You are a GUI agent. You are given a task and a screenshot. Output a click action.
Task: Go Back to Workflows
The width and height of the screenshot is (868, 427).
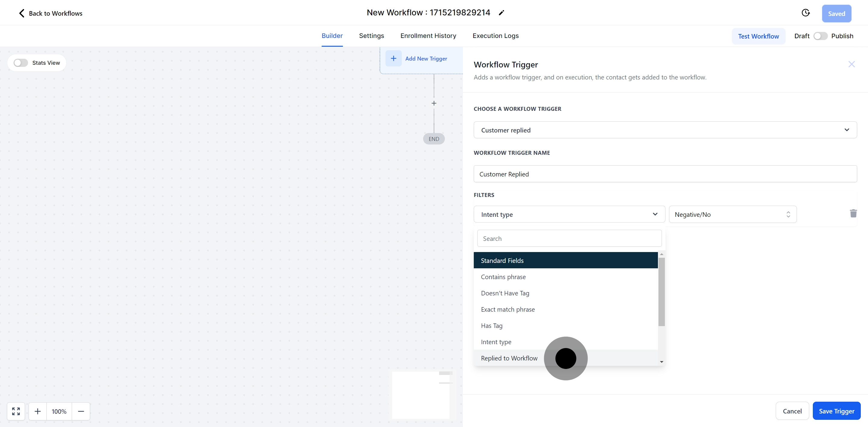tap(51, 14)
